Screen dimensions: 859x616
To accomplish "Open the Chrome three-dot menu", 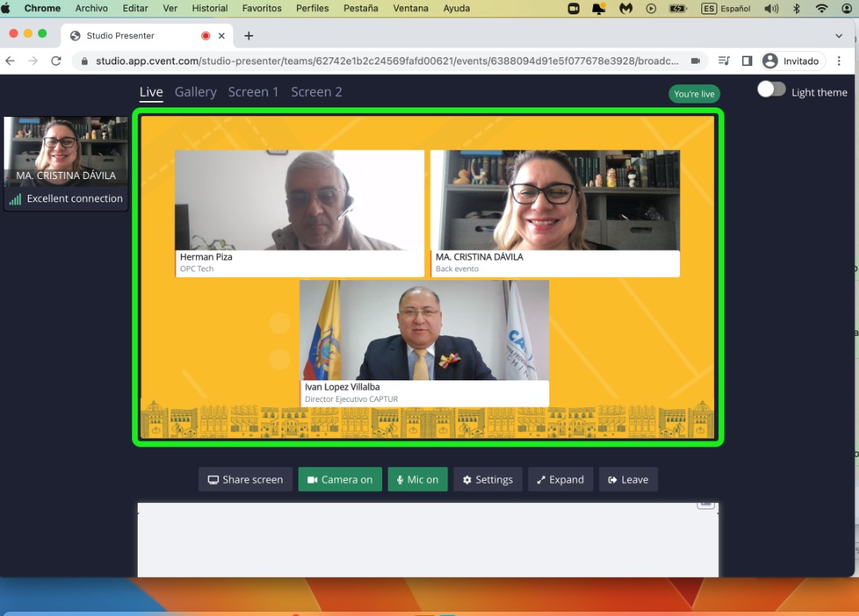I will [839, 60].
